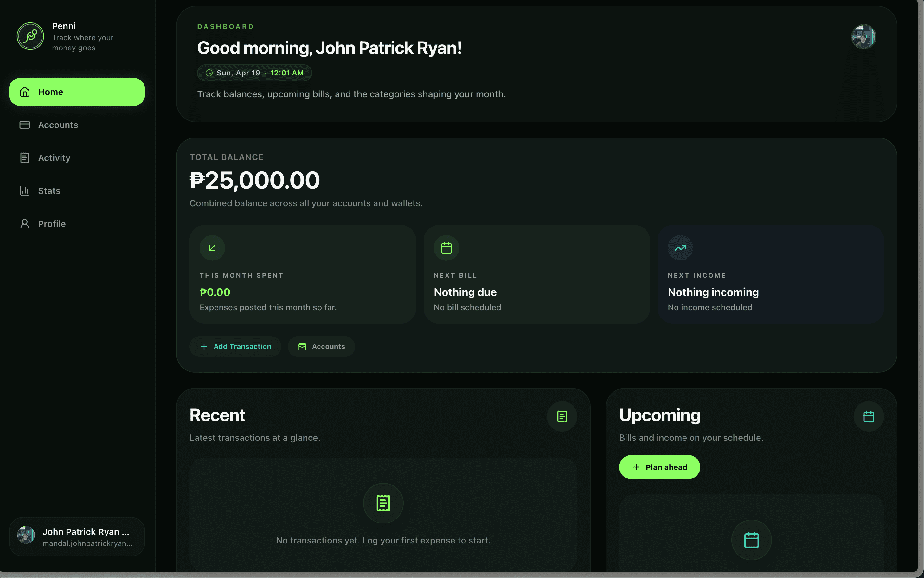This screenshot has height=578, width=924.
Task: Open the Activity page from the sidebar
Action: pos(77,158)
